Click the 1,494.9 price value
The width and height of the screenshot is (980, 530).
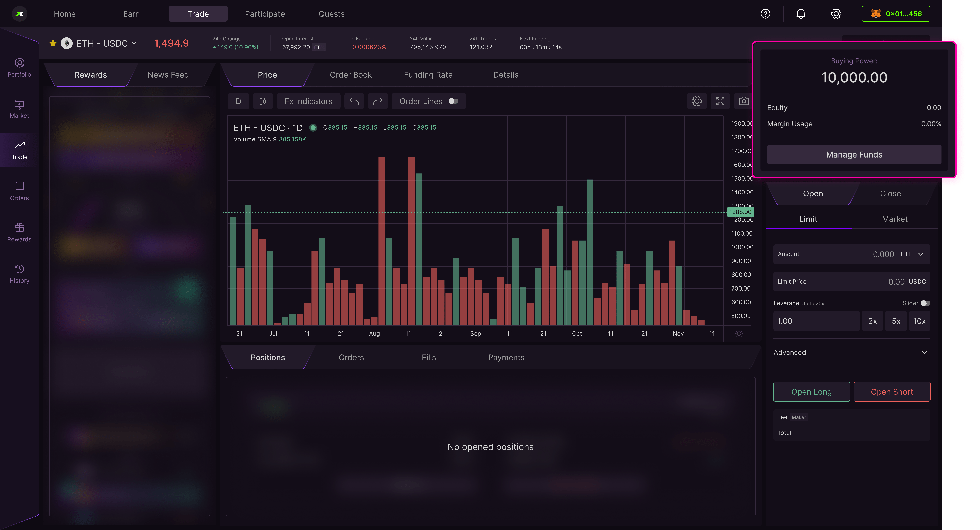[x=171, y=43]
